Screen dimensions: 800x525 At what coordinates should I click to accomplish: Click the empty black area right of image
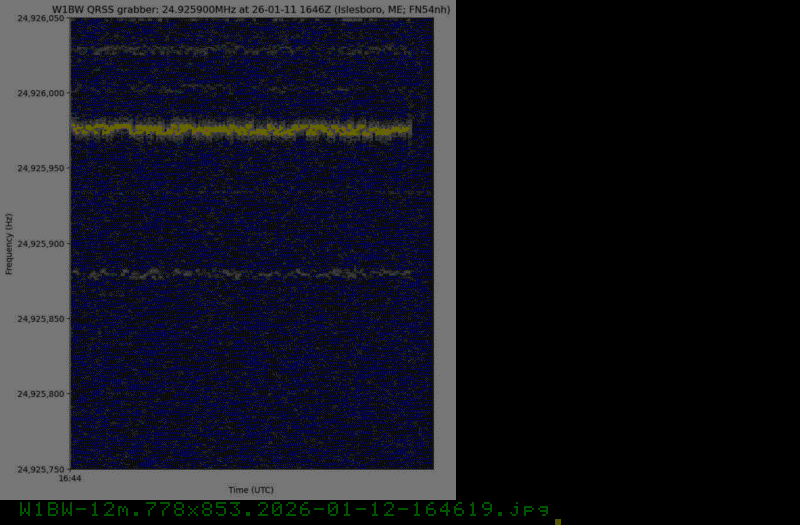point(628,250)
